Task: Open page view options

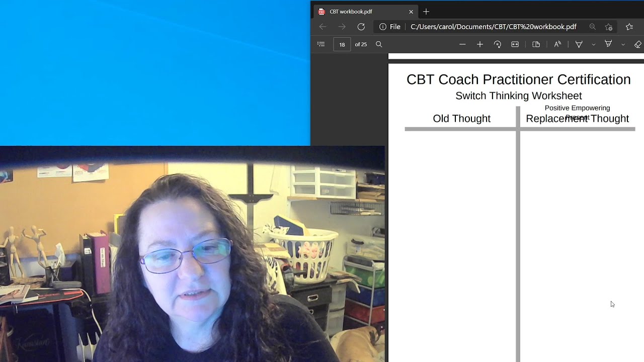Action: point(536,44)
